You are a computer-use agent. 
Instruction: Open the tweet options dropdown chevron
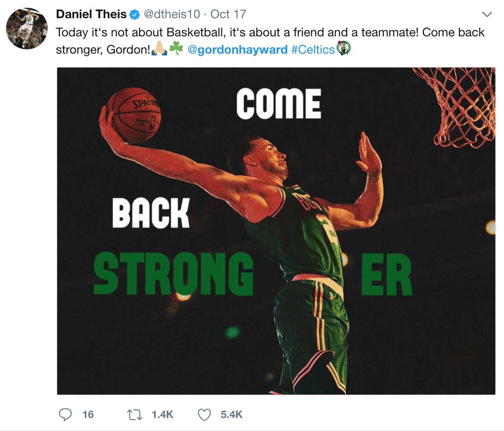click(x=487, y=15)
